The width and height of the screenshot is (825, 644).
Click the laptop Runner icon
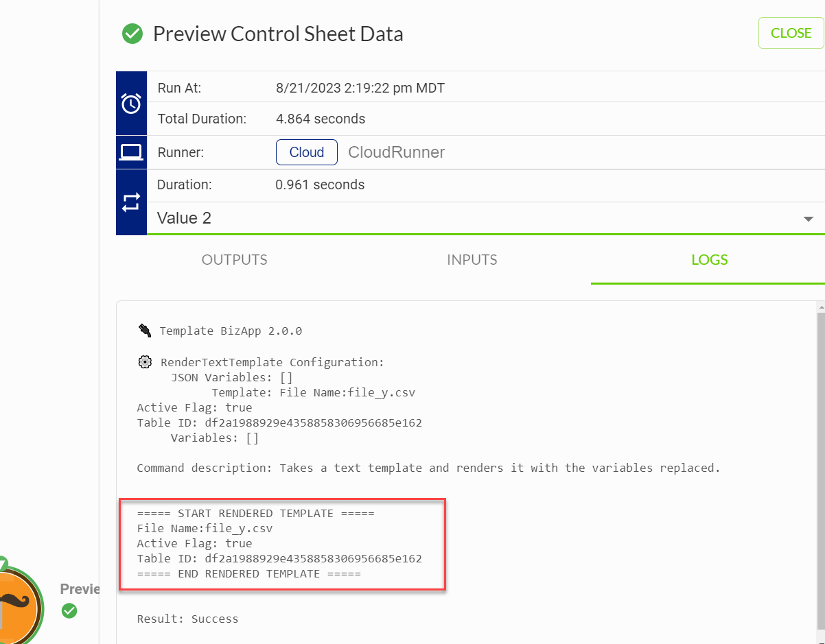[x=131, y=152]
